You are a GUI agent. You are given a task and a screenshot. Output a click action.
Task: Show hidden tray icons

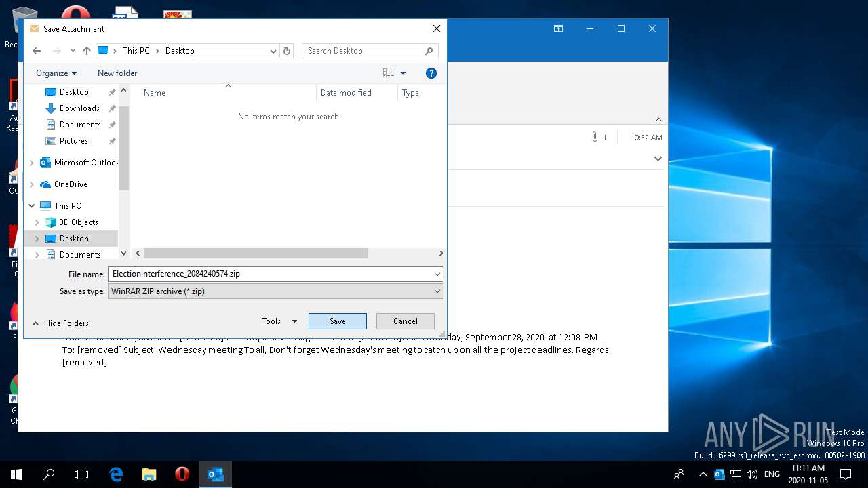pyautogui.click(x=703, y=474)
